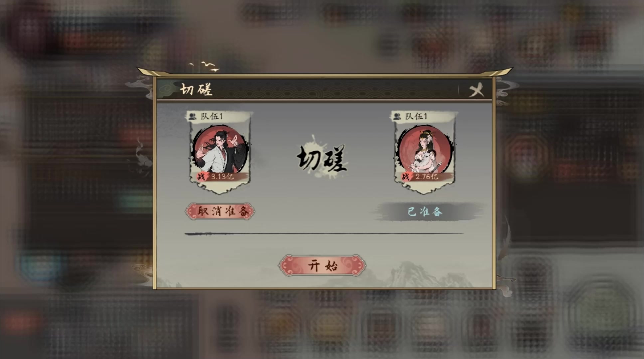
Task: Open right 队伍1 team label
Action: coord(416,116)
